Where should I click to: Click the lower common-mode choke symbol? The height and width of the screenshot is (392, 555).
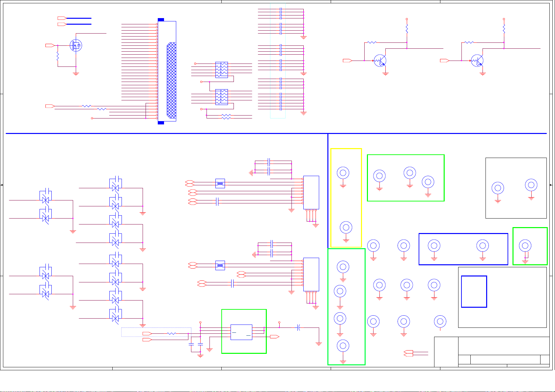[220, 265]
